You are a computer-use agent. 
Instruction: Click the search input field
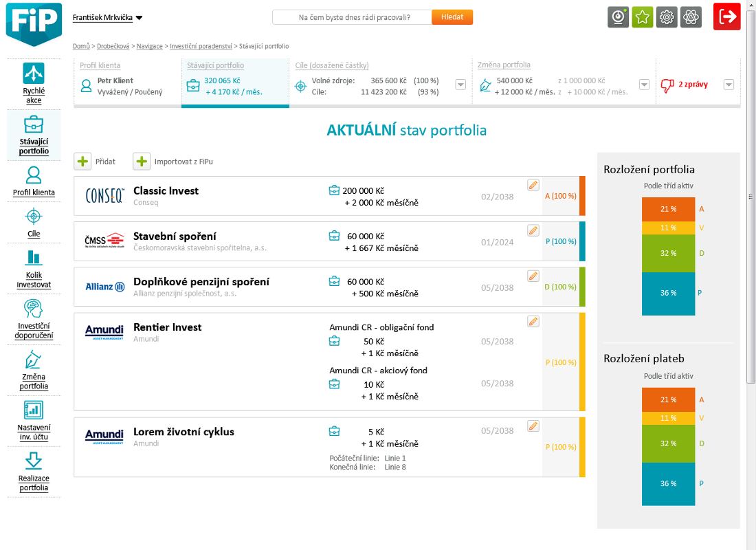click(352, 17)
